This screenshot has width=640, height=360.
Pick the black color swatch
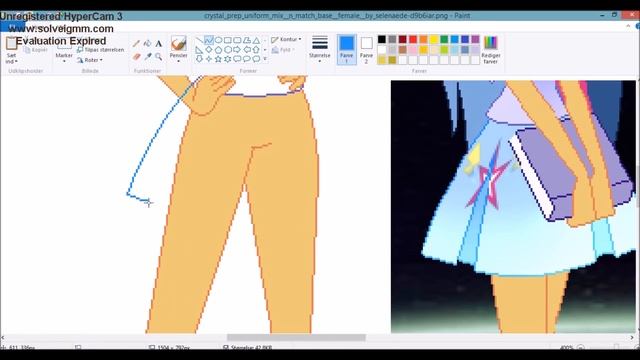click(x=382, y=40)
